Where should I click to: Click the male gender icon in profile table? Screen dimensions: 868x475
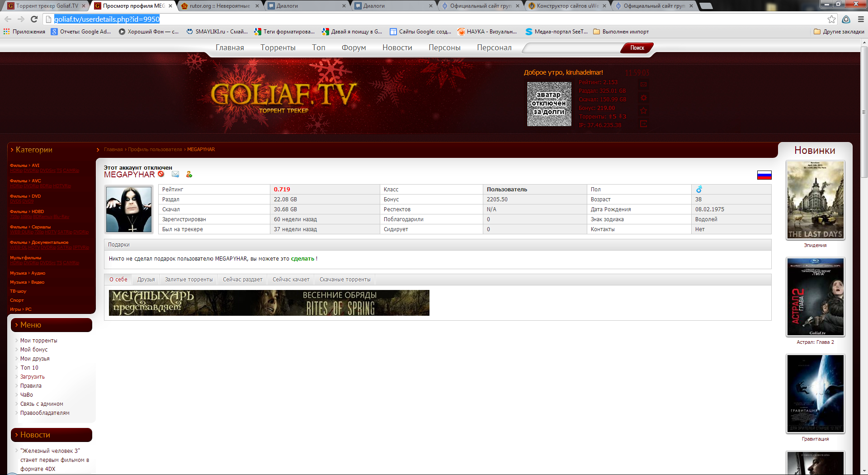click(699, 189)
